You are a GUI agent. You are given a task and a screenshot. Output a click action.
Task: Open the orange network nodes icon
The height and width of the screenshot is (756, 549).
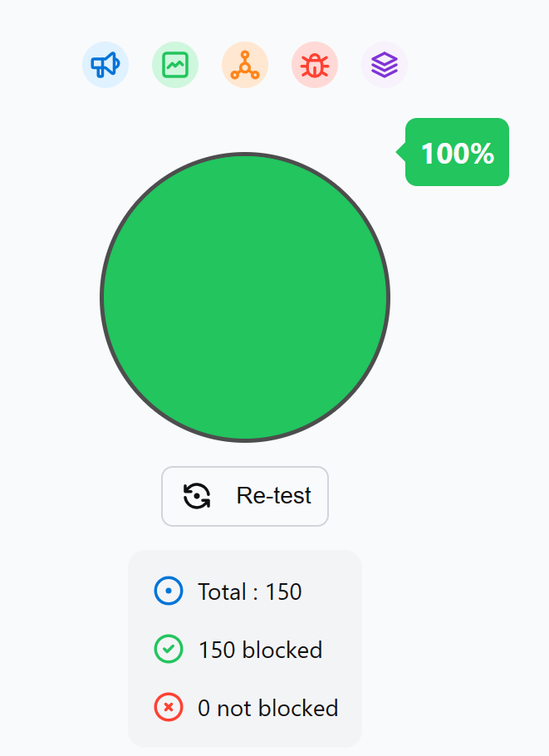point(245,65)
